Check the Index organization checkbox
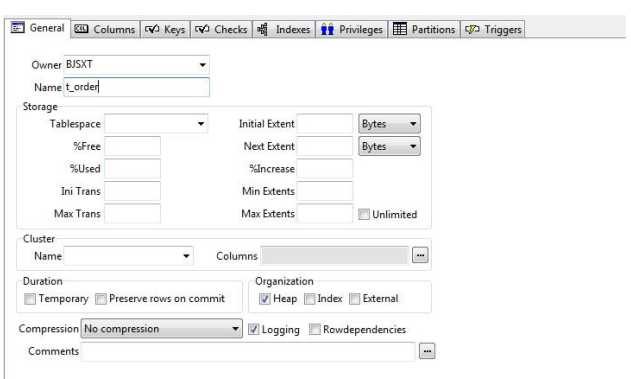 (x=309, y=299)
